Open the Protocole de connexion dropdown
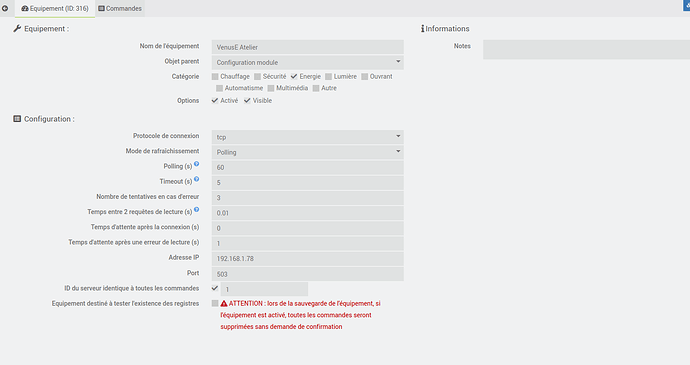This screenshot has height=365, width=690. tap(308, 137)
